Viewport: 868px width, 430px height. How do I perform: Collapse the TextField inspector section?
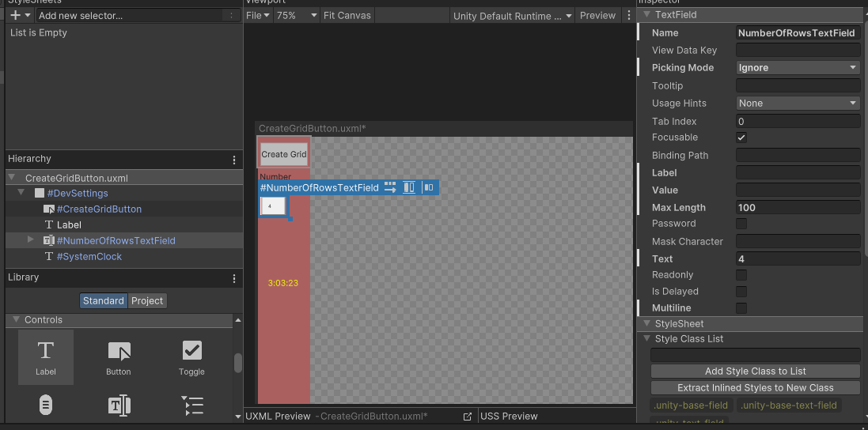click(x=646, y=15)
